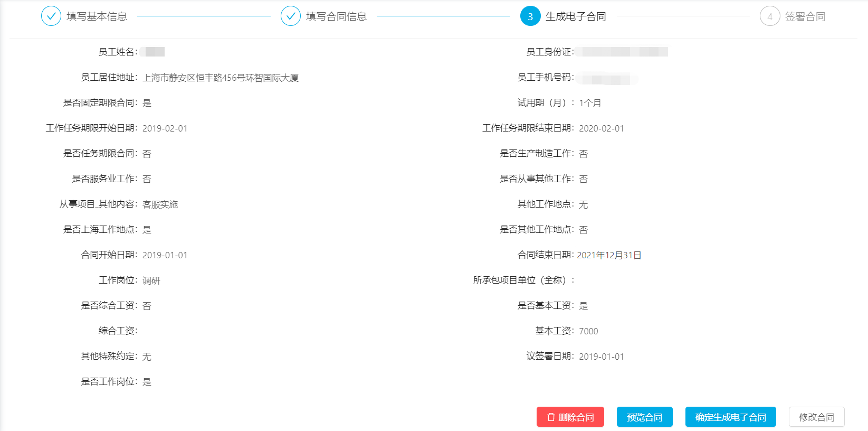The image size is (868, 431).
Task: Click the 工作岗位 value 调研
Action: pyautogui.click(x=151, y=280)
